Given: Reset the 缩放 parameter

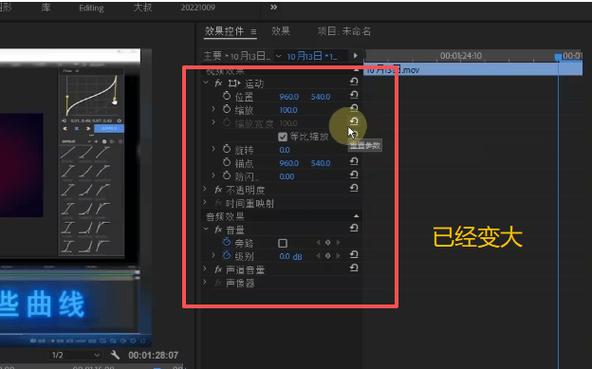Looking at the screenshot, I should coord(354,108).
